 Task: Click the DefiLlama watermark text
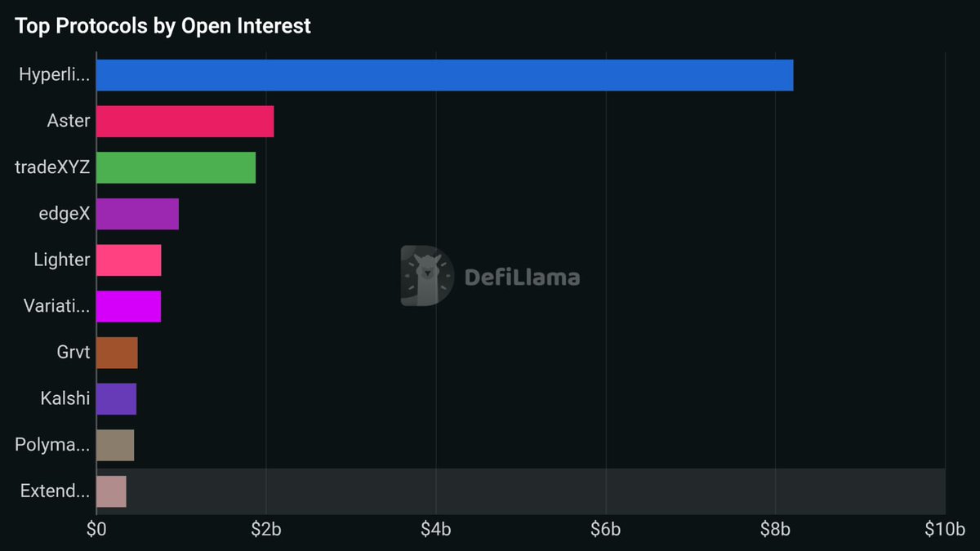tap(522, 277)
